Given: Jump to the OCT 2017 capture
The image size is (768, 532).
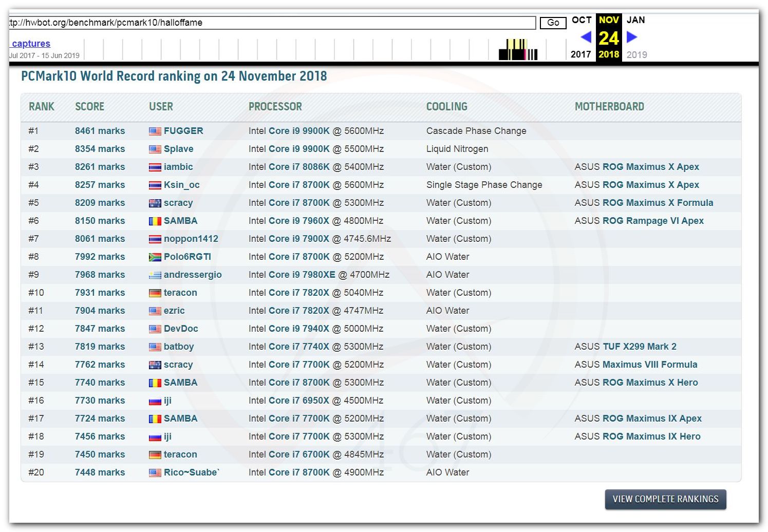Looking at the screenshot, I should point(582,20).
